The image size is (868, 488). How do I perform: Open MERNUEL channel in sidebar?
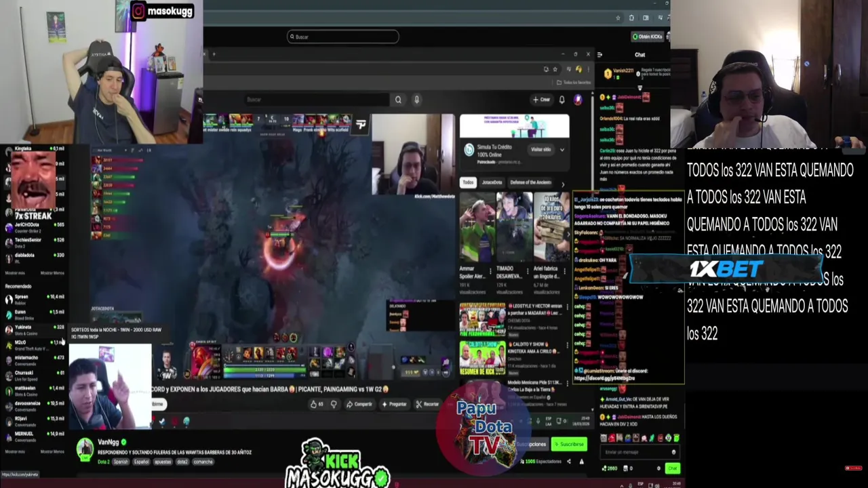[34, 436]
